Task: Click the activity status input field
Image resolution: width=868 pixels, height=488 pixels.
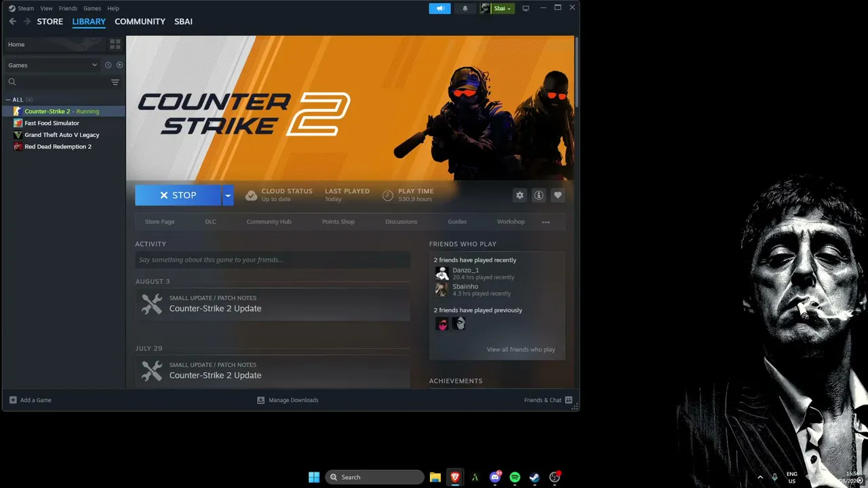Action: pos(273,260)
